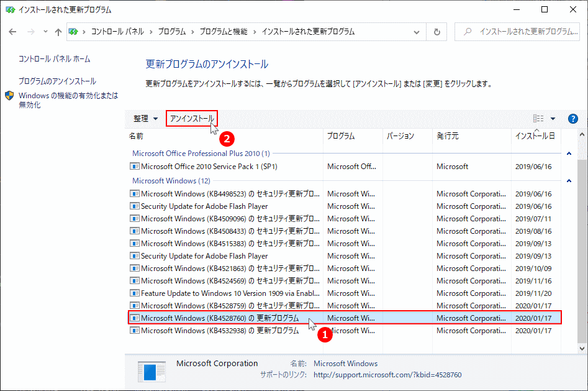Click the icon of KB4528759 update
The width and height of the screenshot is (588, 391).
pos(134,305)
